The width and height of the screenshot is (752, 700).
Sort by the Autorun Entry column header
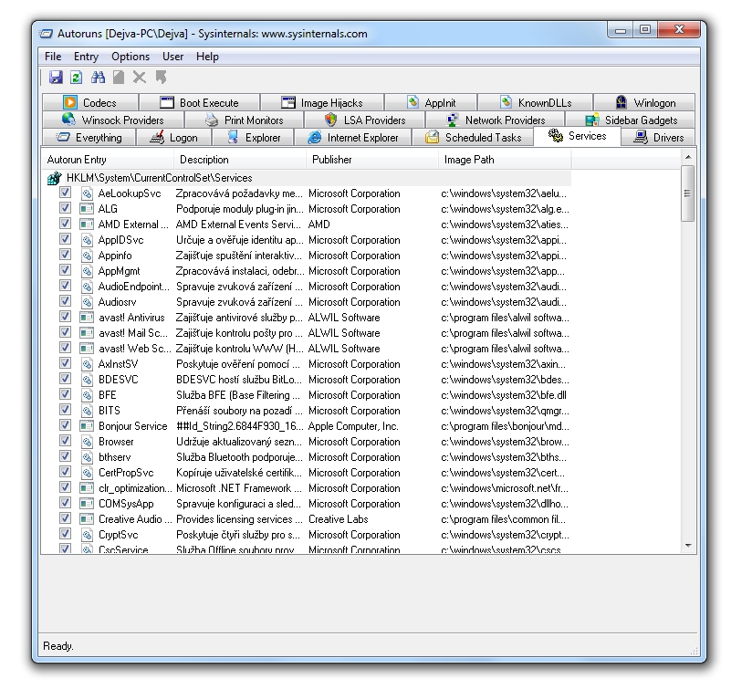(x=108, y=160)
